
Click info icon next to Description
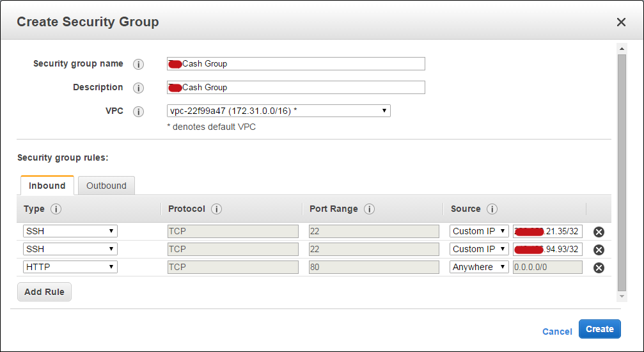tap(138, 88)
